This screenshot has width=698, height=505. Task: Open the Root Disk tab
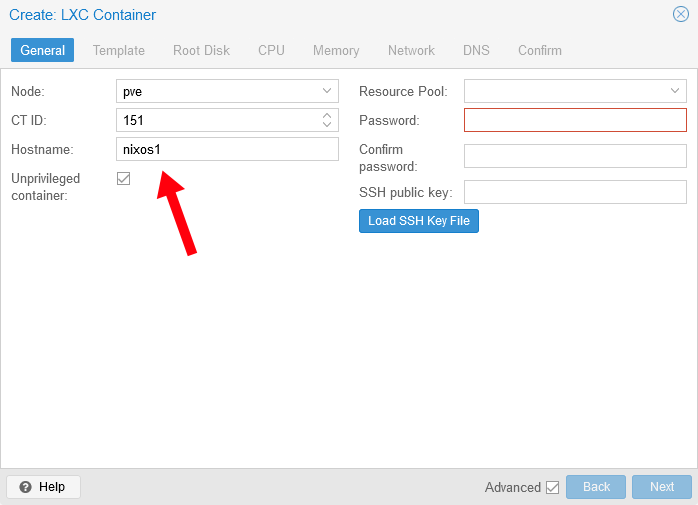201,50
